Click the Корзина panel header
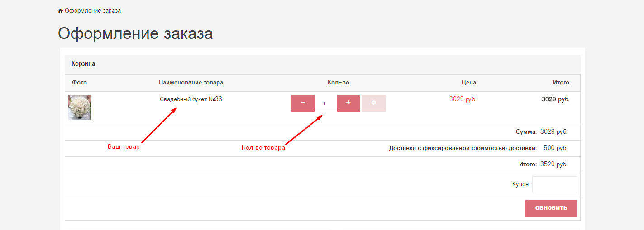Screen dimensions: 644x230 click(x=83, y=64)
